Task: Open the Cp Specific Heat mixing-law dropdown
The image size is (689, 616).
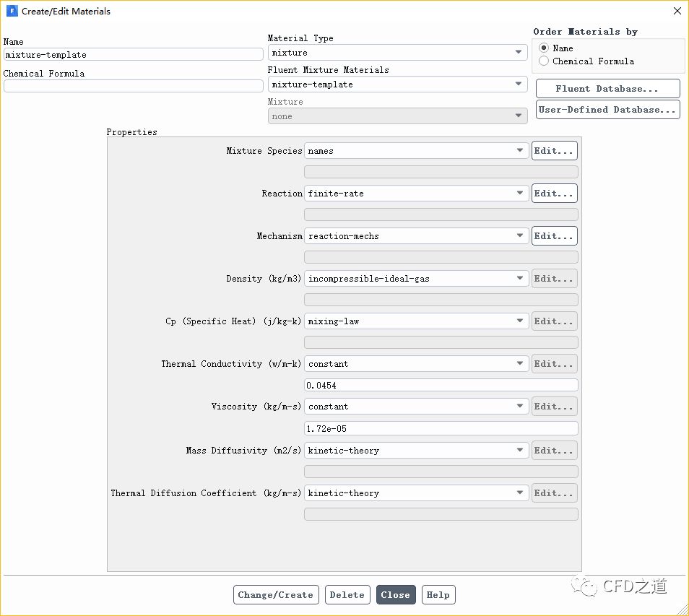Action: [416, 321]
